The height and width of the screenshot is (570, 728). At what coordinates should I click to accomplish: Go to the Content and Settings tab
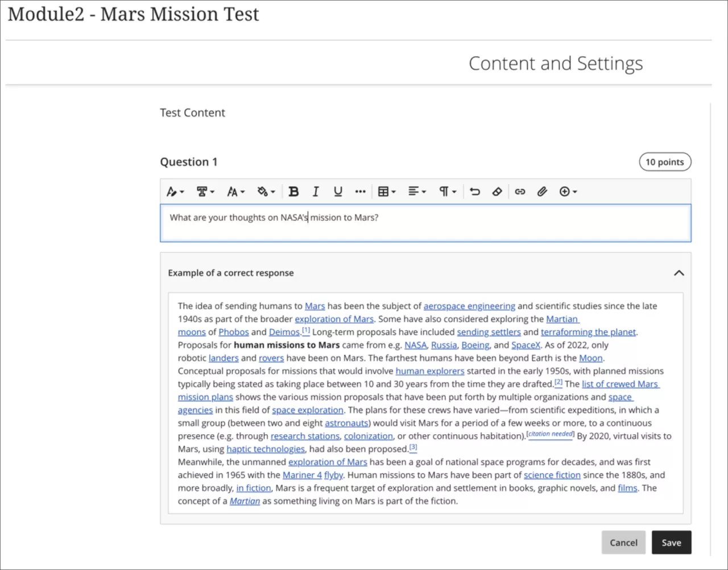click(x=556, y=63)
